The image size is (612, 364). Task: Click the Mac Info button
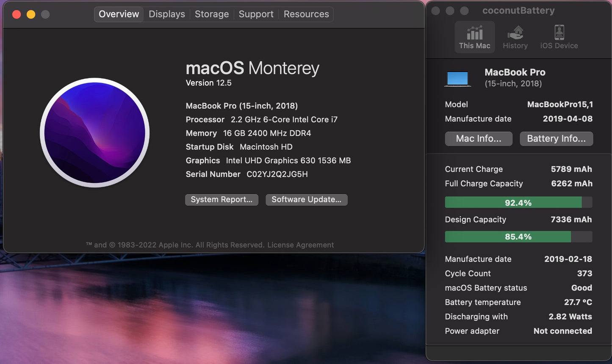[x=478, y=138]
